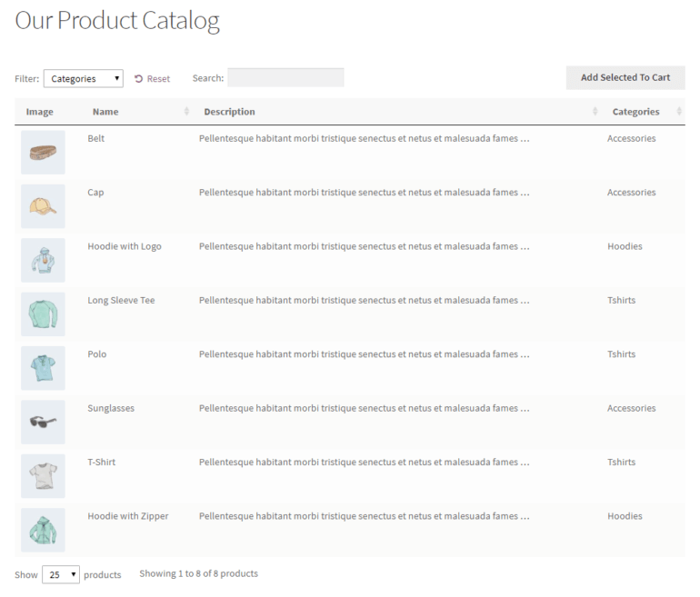
Task: Open the Long Sleeve Tee thumbnail
Action: (x=43, y=314)
